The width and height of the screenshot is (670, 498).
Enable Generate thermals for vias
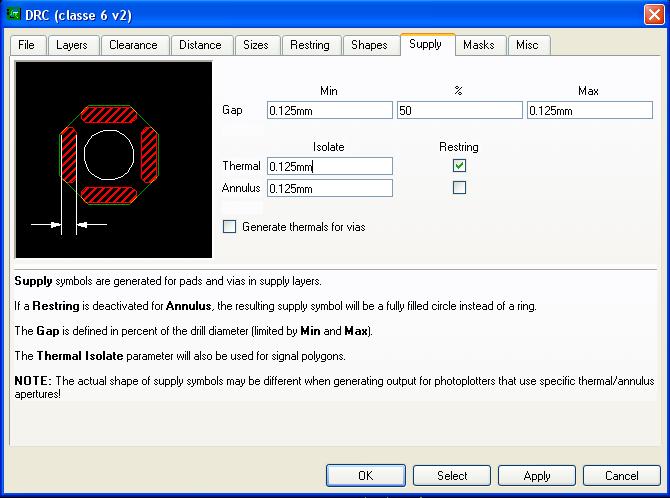229,227
